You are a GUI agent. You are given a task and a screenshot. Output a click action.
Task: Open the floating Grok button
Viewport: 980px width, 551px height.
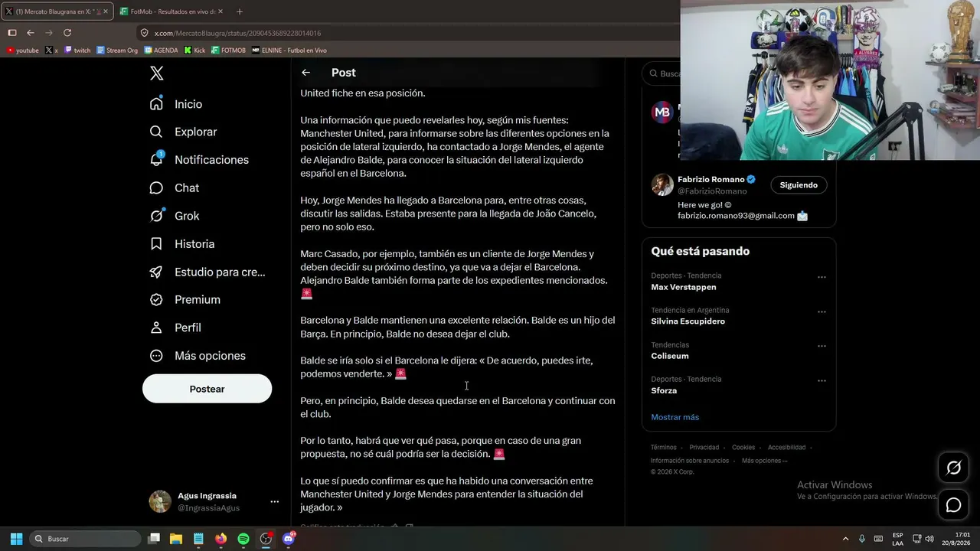coord(953,468)
